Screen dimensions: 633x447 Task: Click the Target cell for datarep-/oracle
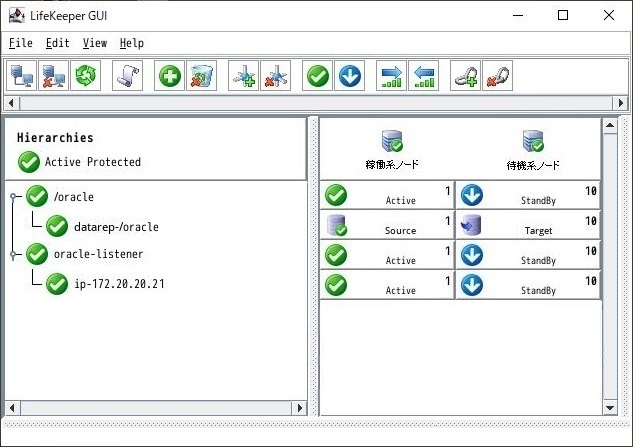coord(528,225)
